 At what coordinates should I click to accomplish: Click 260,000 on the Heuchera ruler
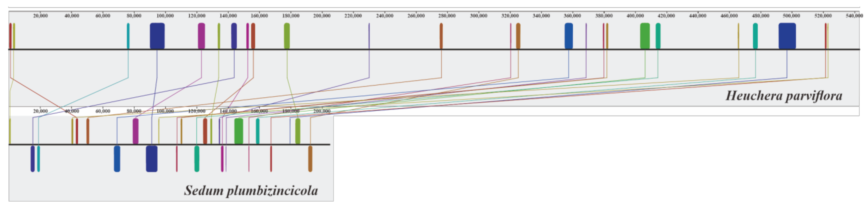point(416,15)
